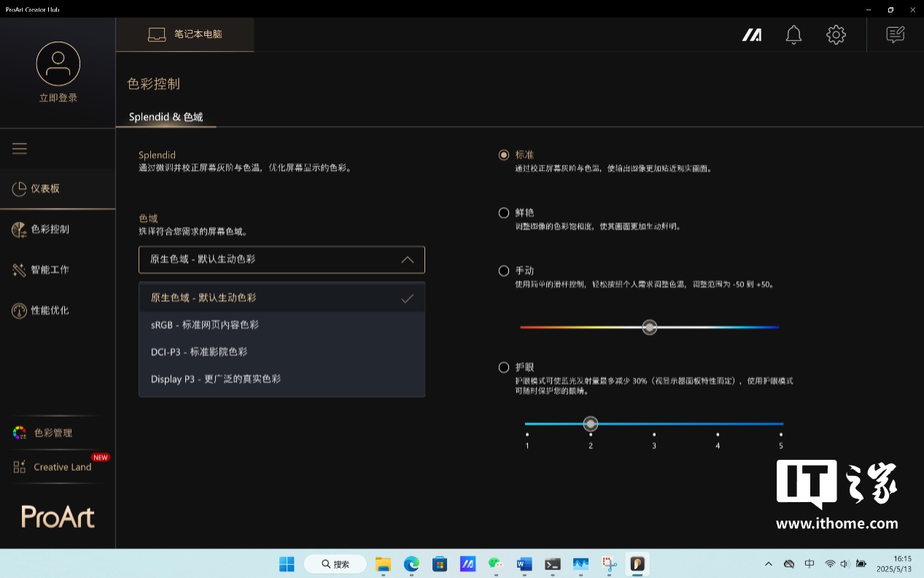
Task: Enable the 护眼 eye care radio button
Action: click(504, 367)
